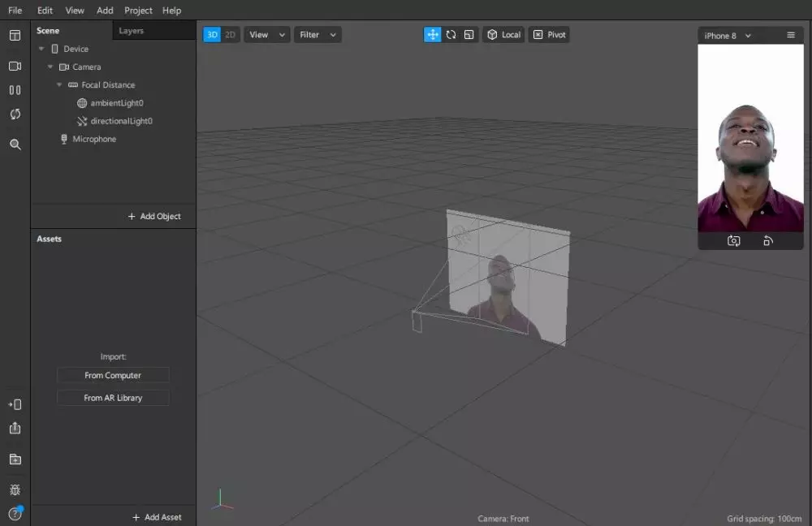Viewport: 812px width, 526px height.
Task: Switch viewport to 2D mode
Action: (231, 35)
